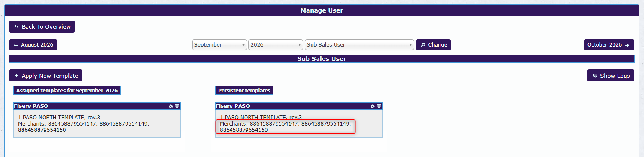Delete Assigned Fiserv PASO template via trash icon
The image size is (644, 157).
pos(177,106)
